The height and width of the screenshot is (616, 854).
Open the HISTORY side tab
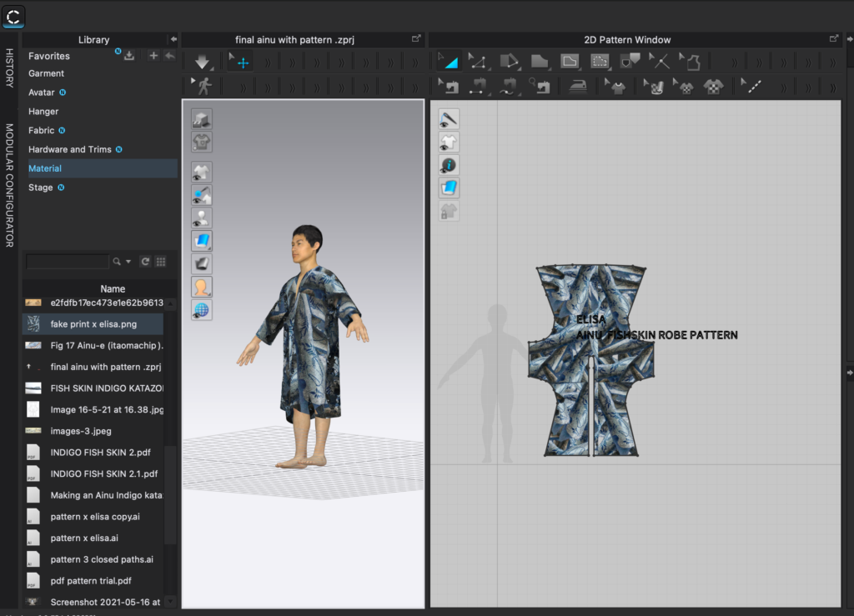tap(9, 68)
